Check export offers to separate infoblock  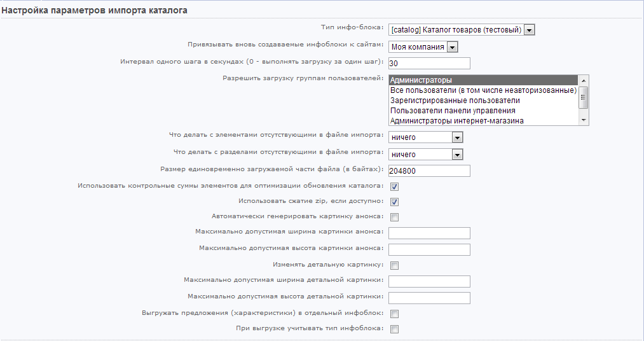point(394,314)
